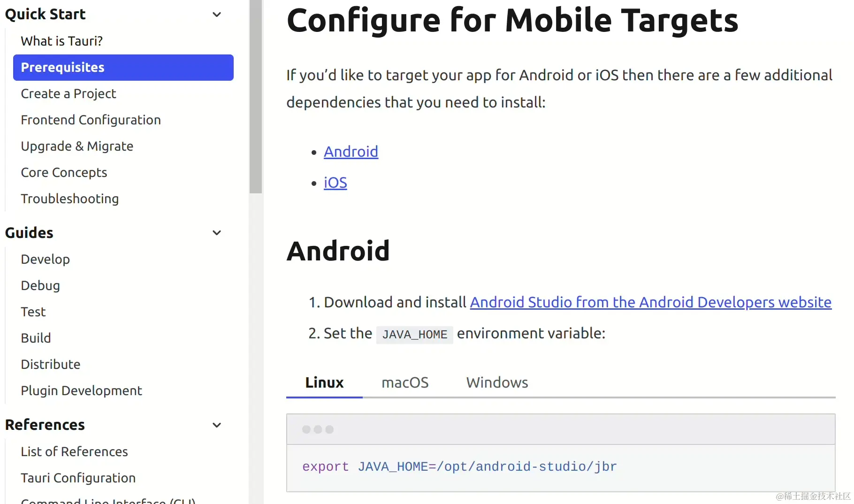Open the Develop guide

(x=46, y=260)
